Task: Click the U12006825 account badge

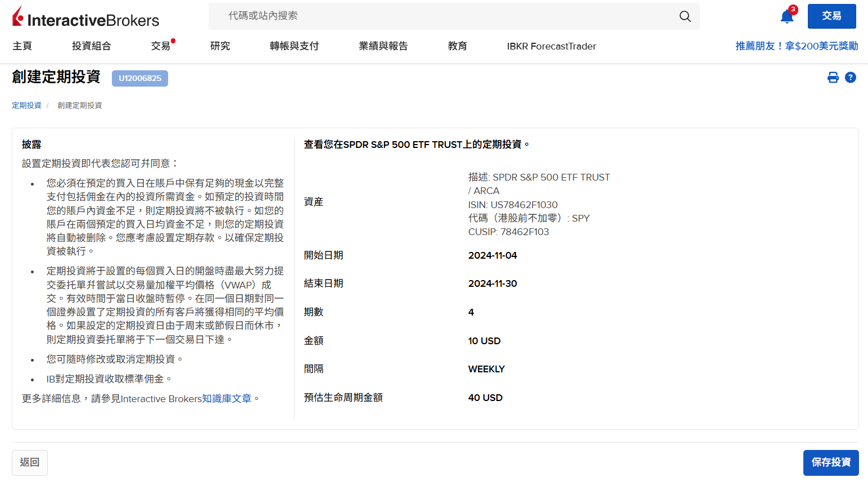Action: click(x=140, y=78)
